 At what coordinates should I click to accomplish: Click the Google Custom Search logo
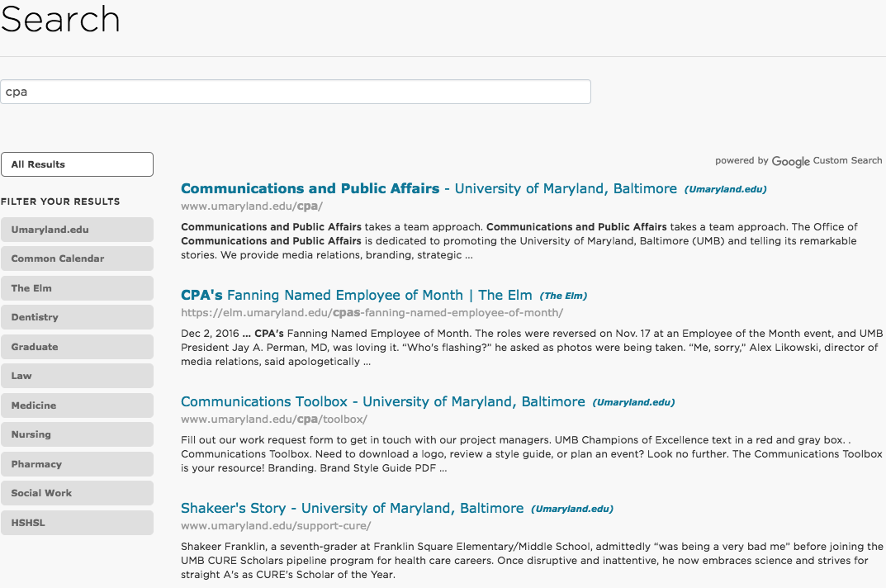point(790,161)
